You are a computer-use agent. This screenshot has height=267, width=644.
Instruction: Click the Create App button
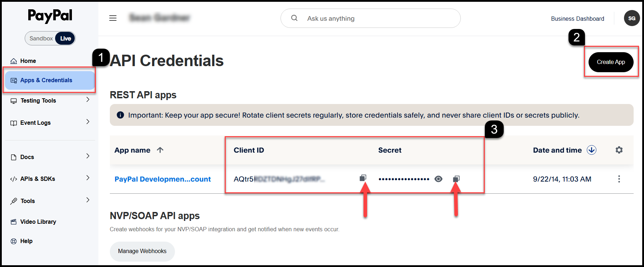[611, 62]
